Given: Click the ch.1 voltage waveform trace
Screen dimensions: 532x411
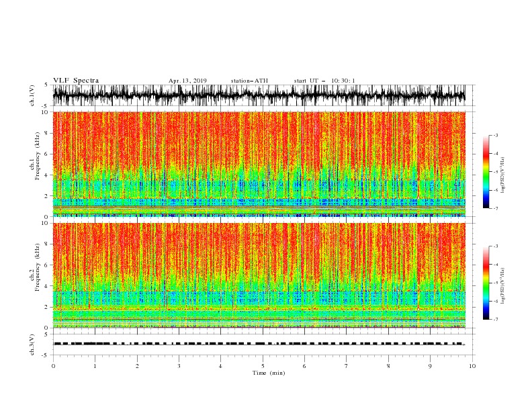Looking at the screenshot, I should 259,95.
